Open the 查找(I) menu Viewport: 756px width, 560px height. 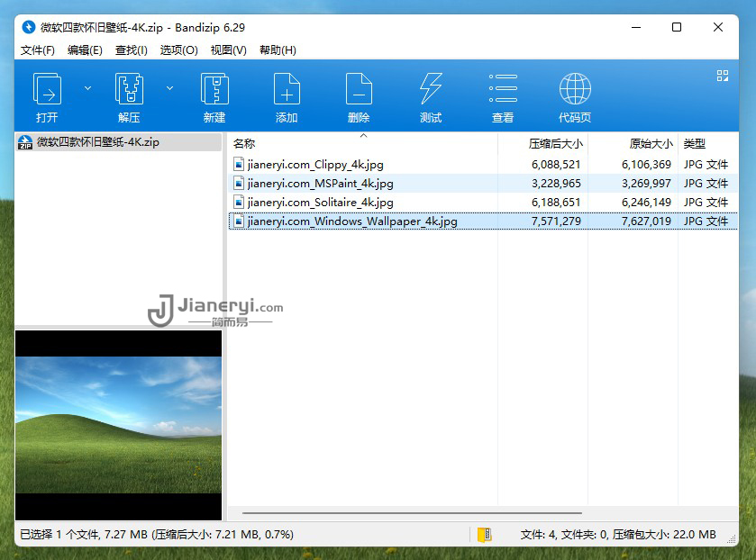click(132, 50)
